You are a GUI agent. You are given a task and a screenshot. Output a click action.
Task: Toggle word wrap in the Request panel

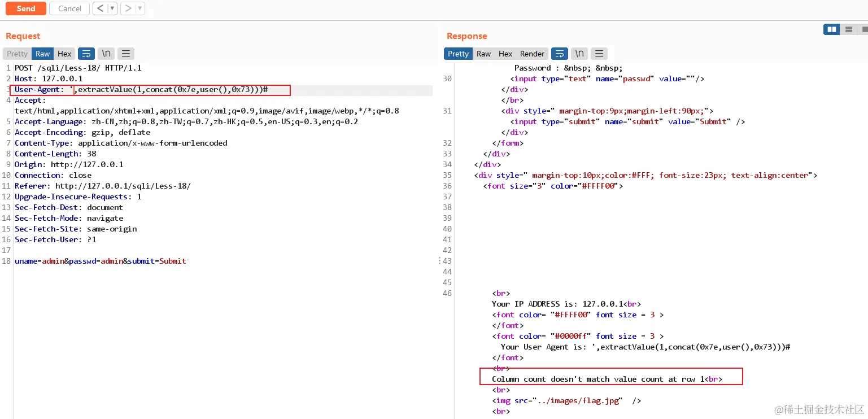[x=86, y=54]
